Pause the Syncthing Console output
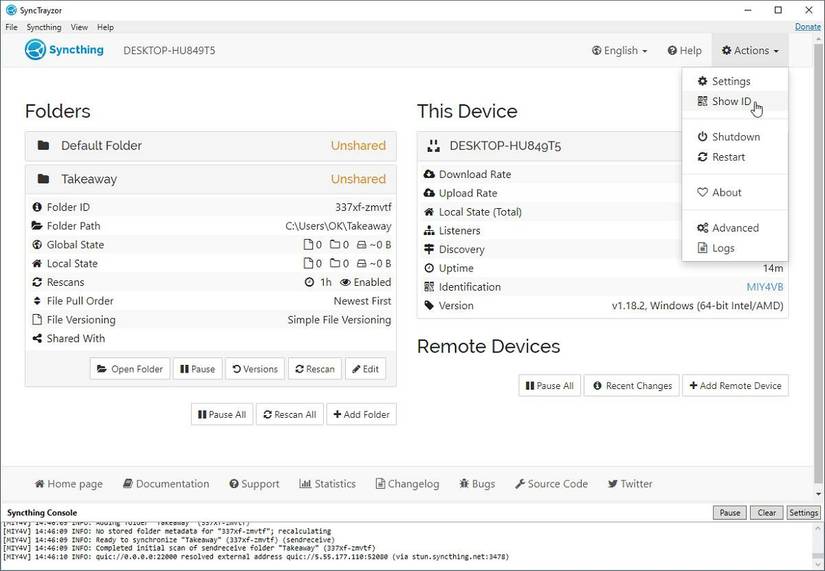The image size is (825, 571). click(730, 513)
